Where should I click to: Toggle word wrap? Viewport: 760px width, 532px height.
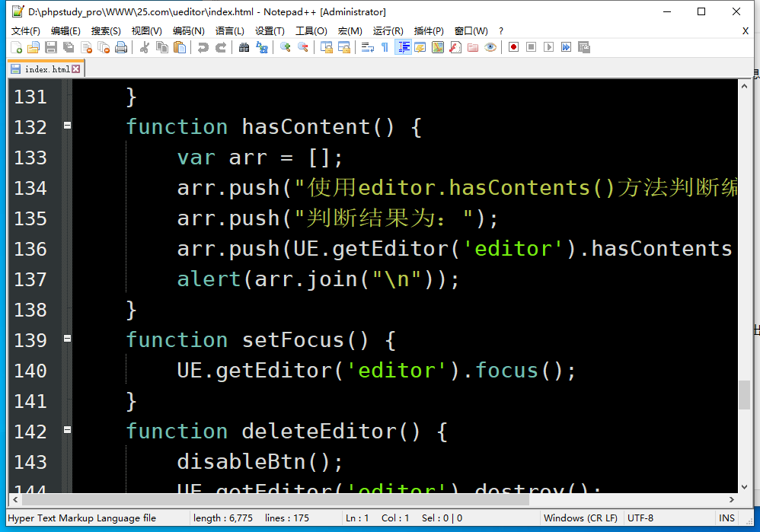click(368, 47)
